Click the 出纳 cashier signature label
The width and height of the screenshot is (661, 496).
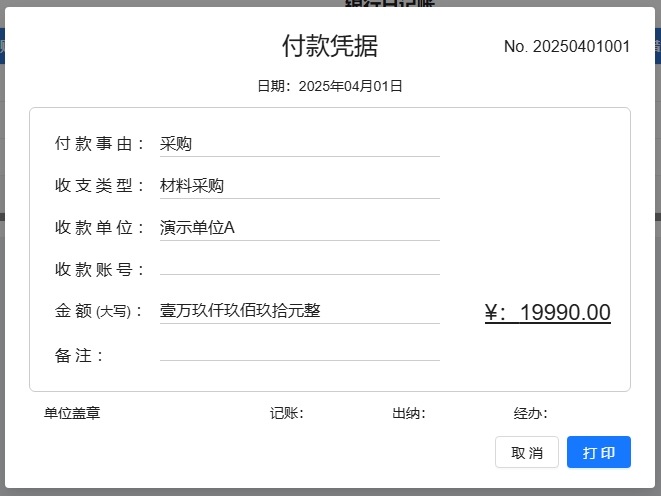[408, 413]
